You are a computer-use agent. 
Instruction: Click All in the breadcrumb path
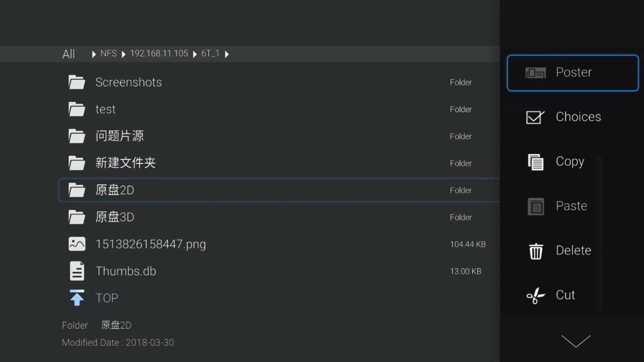68,54
